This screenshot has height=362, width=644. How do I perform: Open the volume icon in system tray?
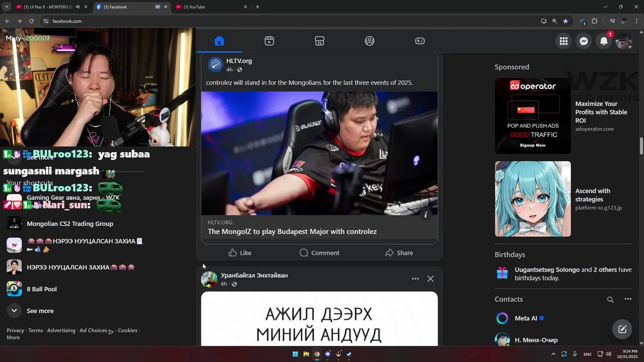point(608,354)
